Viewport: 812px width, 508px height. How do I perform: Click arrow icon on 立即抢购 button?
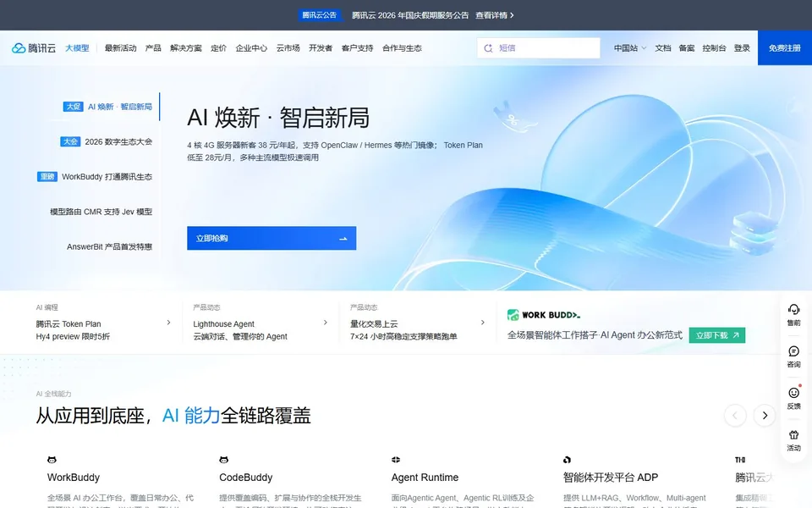click(x=343, y=239)
